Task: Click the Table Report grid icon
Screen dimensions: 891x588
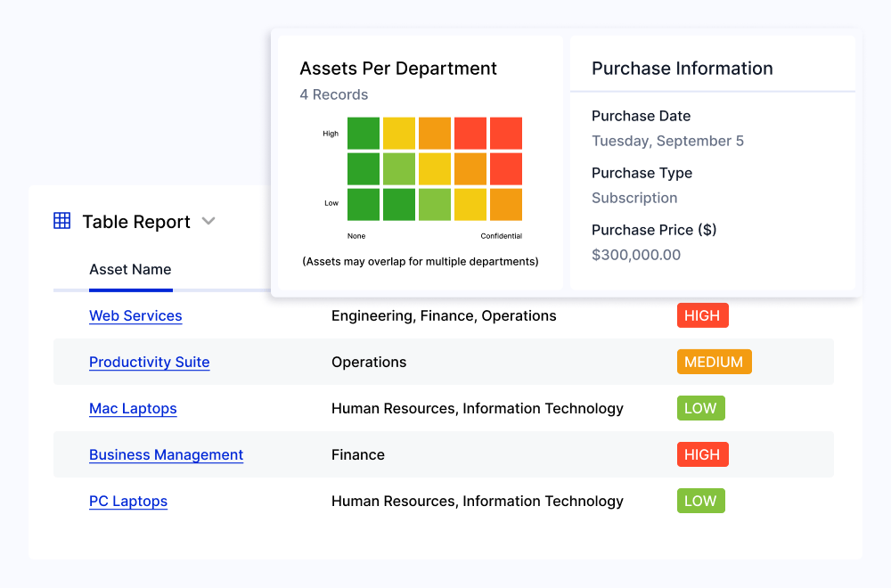Action: point(62,220)
